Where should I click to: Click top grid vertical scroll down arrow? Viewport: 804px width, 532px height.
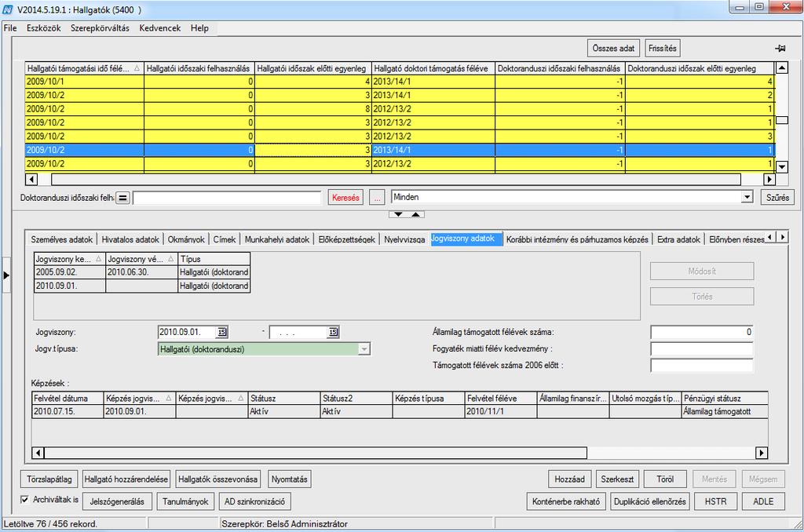(x=782, y=166)
